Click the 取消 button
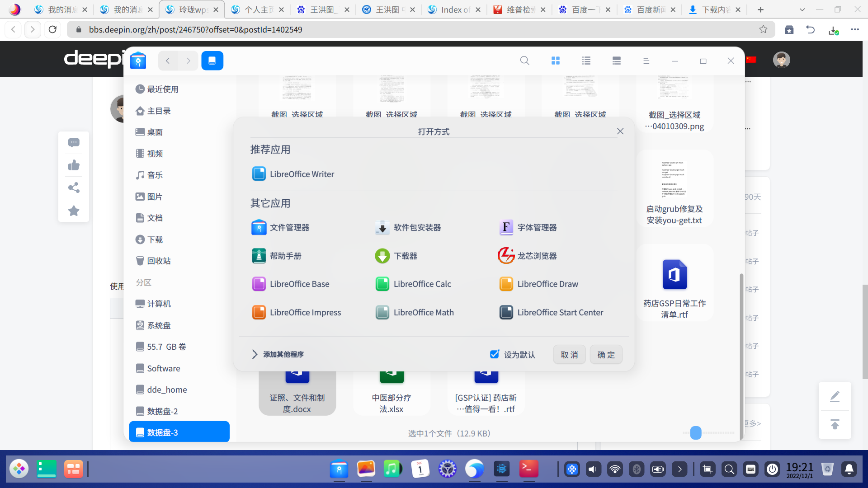This screenshot has height=488, width=868. (x=569, y=355)
